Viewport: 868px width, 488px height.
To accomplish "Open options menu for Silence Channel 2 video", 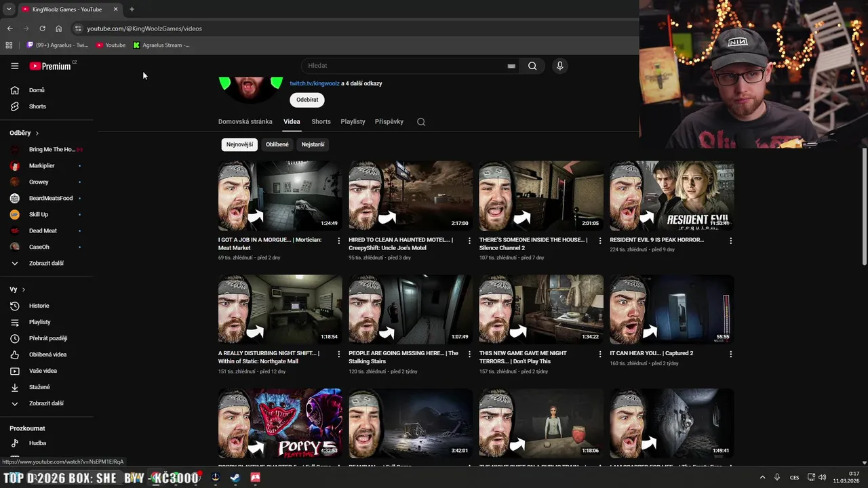I will pos(600,241).
